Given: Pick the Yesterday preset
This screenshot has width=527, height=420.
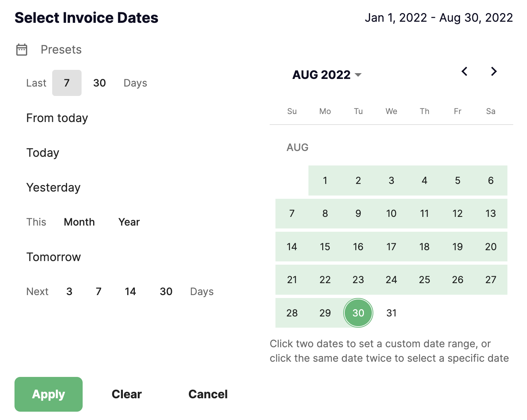Looking at the screenshot, I should coord(53,188).
